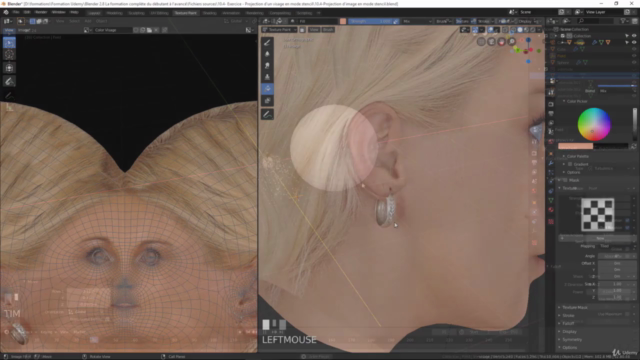Viewport: 640px width, 360px height.
Task: Open the Material properties tab icon
Action: click(551, 210)
